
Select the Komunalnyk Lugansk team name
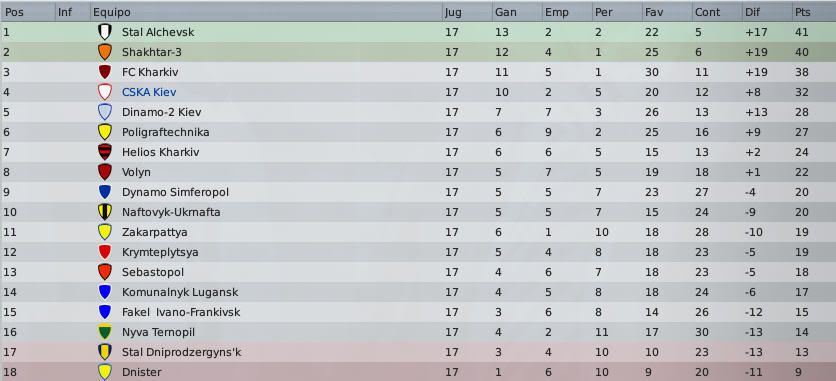[180, 292]
